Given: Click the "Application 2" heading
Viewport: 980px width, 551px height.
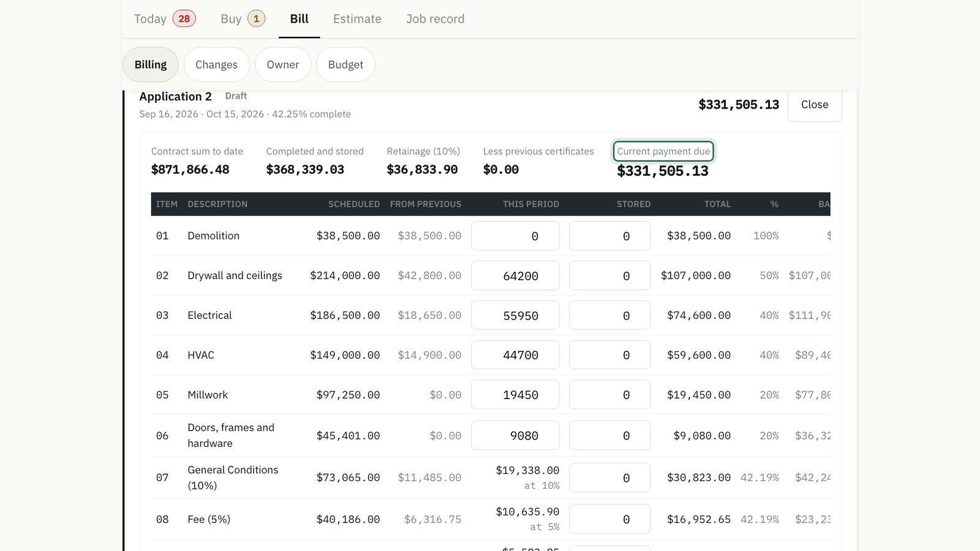Looking at the screenshot, I should tap(175, 97).
